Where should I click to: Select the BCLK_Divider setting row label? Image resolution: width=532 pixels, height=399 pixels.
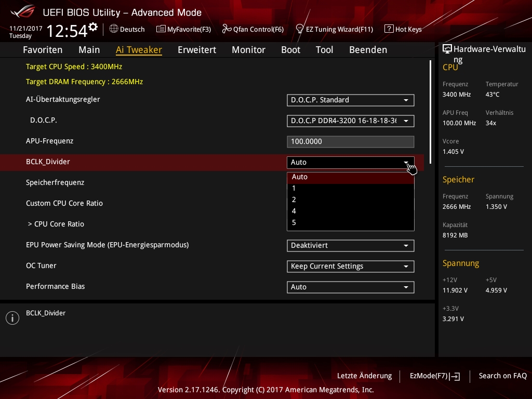click(x=48, y=162)
